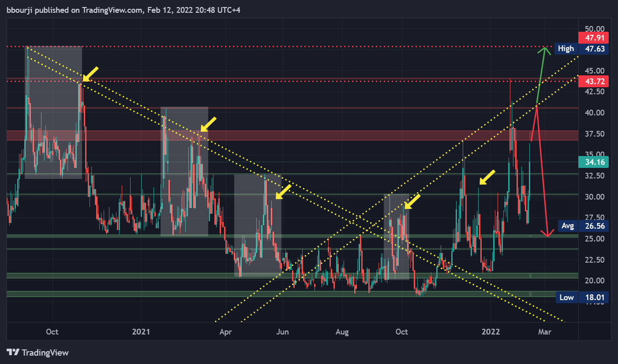Click the red 43.72 price label
The height and width of the screenshot is (364, 618).
[593, 82]
